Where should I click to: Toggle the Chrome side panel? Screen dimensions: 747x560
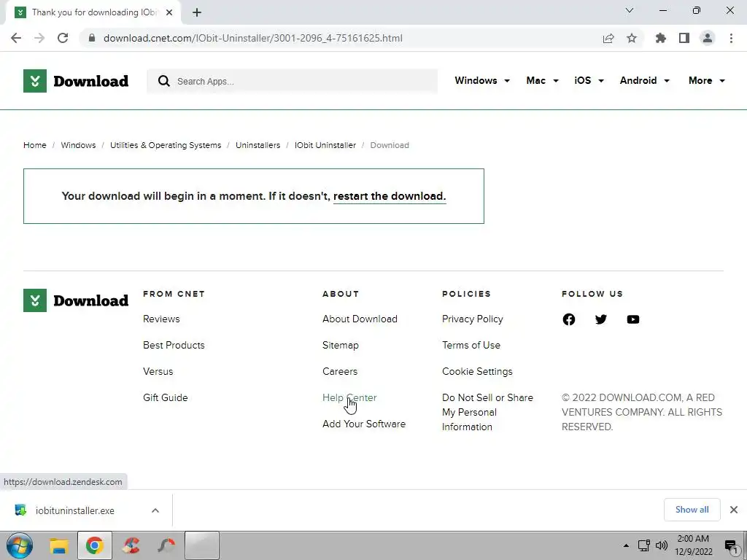point(684,38)
